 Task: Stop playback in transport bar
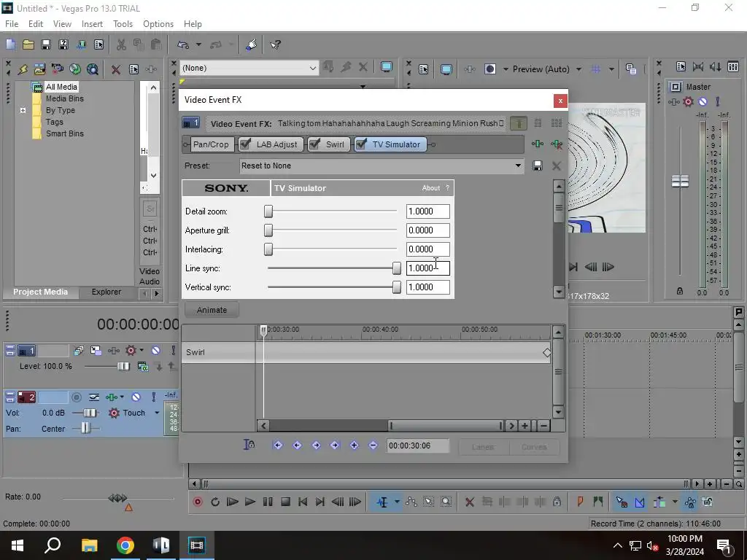[285, 502]
